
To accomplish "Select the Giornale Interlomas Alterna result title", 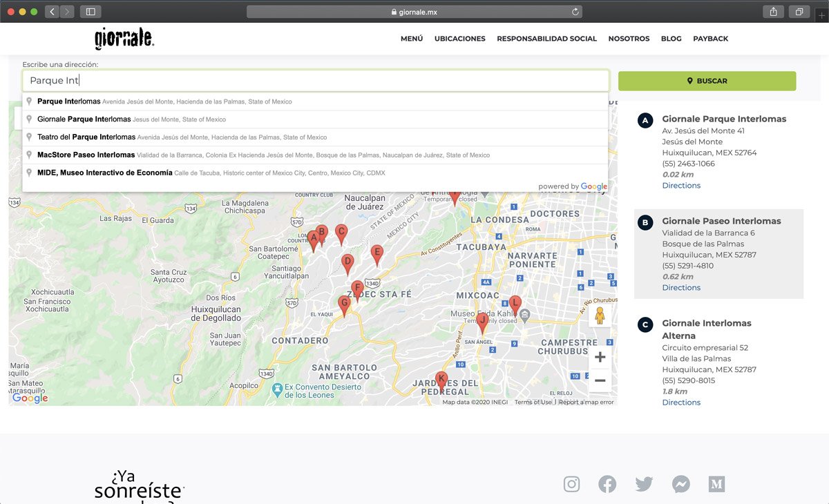I will tap(707, 329).
